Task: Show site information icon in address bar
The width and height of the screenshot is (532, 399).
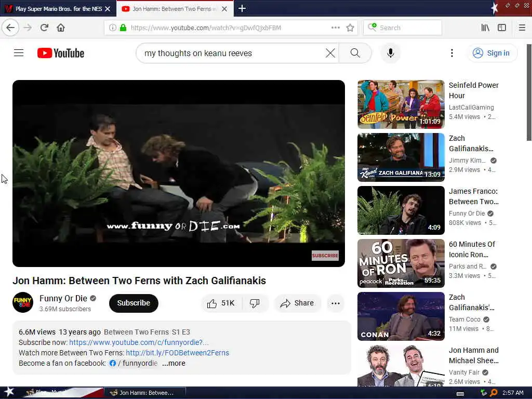Action: [x=113, y=28]
